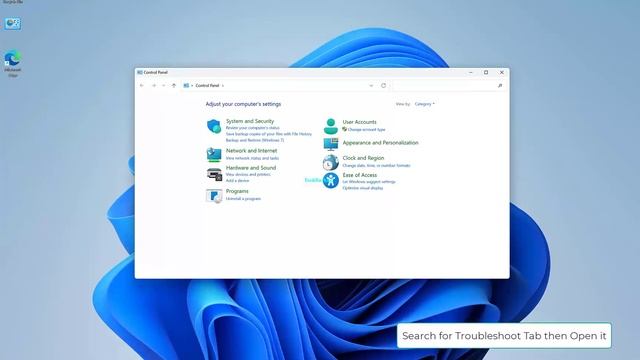Click the shield icon beside Change account type

point(344,129)
